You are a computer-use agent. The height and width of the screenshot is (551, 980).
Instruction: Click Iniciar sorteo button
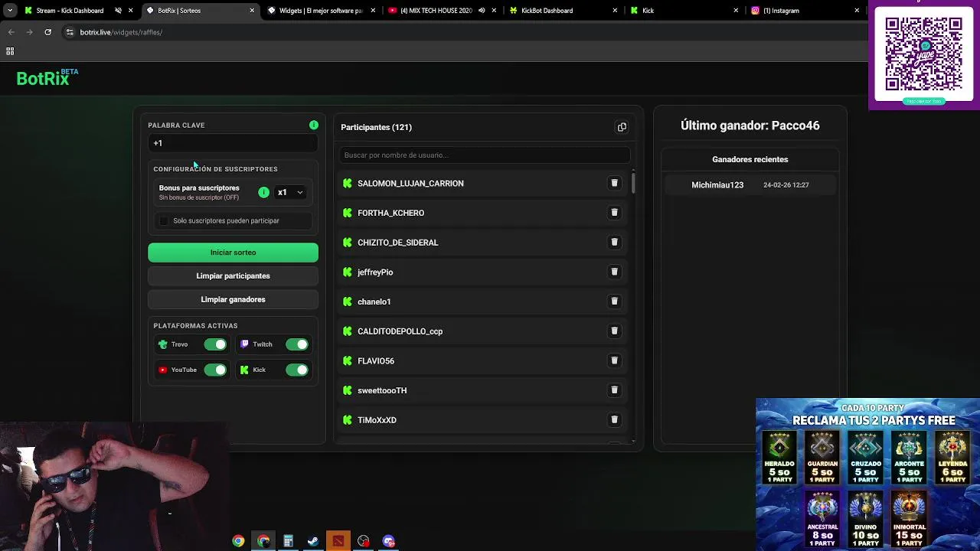coord(233,253)
